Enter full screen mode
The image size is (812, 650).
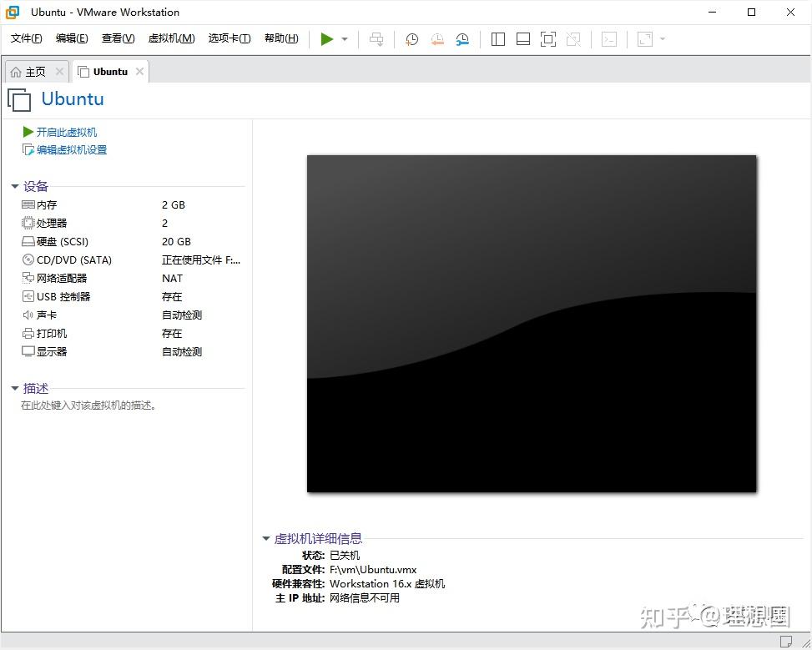pyautogui.click(x=547, y=38)
